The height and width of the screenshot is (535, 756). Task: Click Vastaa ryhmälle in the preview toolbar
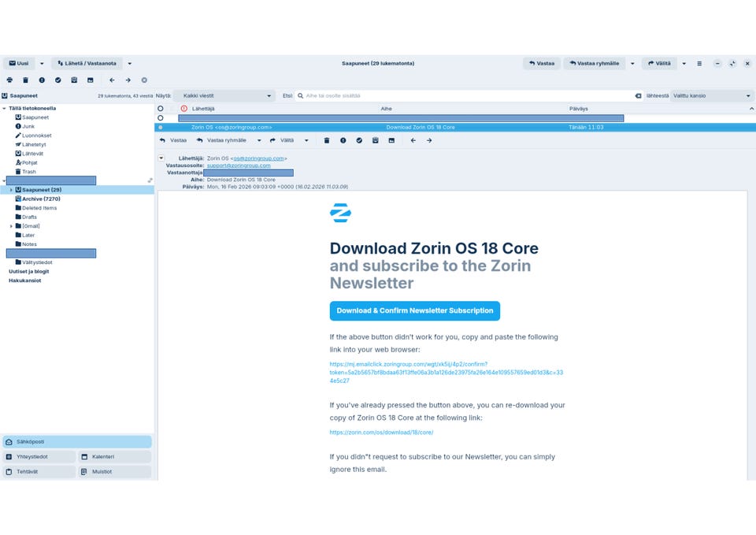click(222, 140)
